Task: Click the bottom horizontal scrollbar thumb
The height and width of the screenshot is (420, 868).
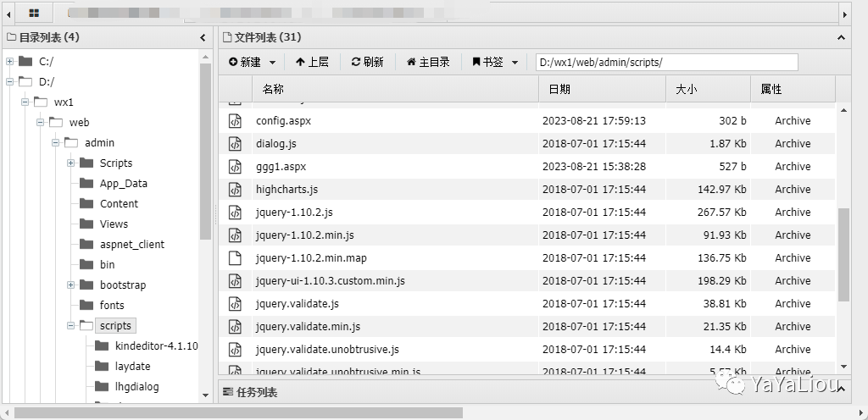Action: pos(238,413)
